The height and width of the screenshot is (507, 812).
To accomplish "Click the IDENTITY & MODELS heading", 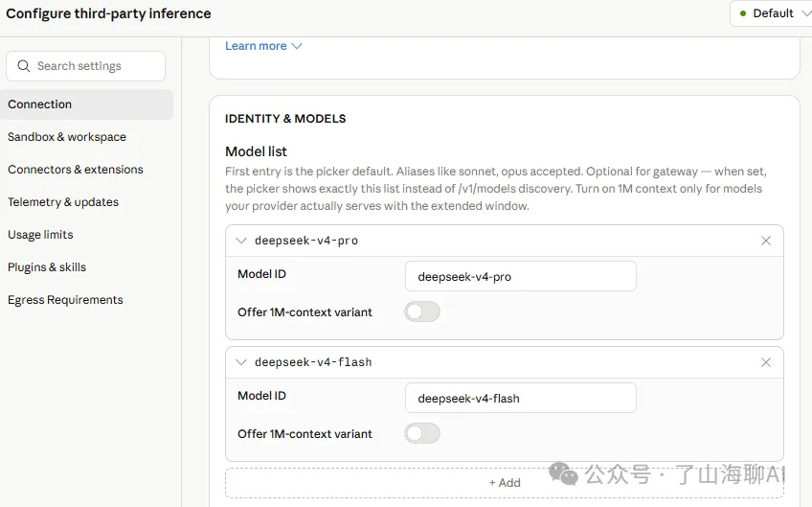I will click(x=285, y=119).
